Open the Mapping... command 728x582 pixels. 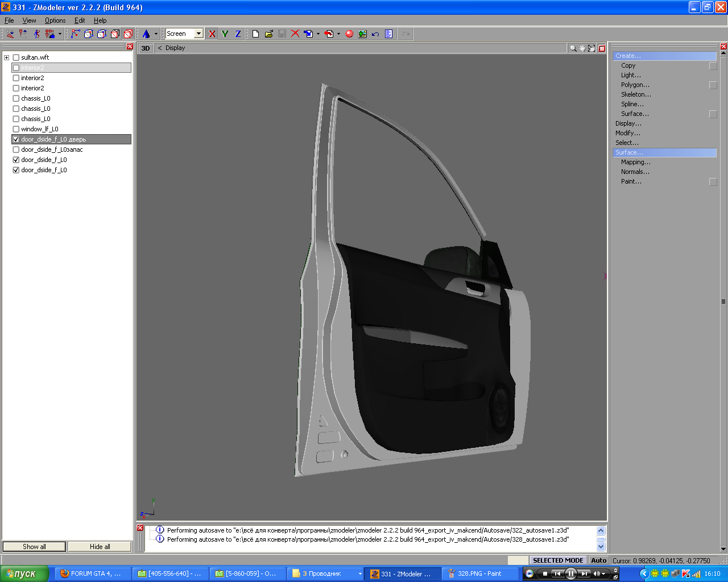pos(636,163)
